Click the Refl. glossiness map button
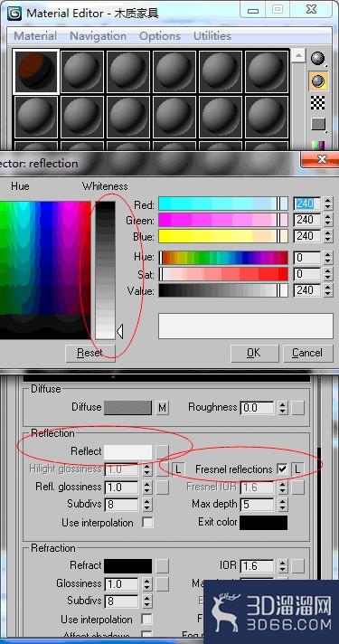Image resolution: width=339 pixels, height=644 pixels. pyautogui.click(x=163, y=488)
